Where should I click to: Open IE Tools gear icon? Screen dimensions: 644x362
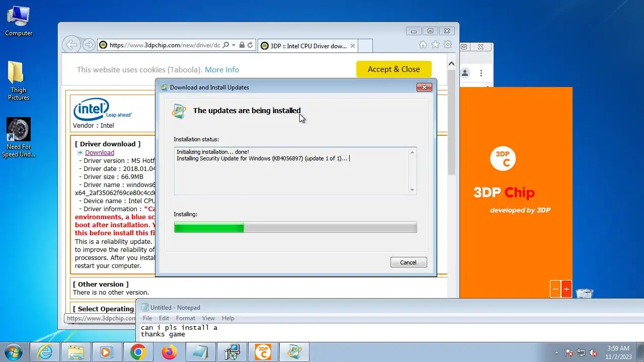pos(447,45)
